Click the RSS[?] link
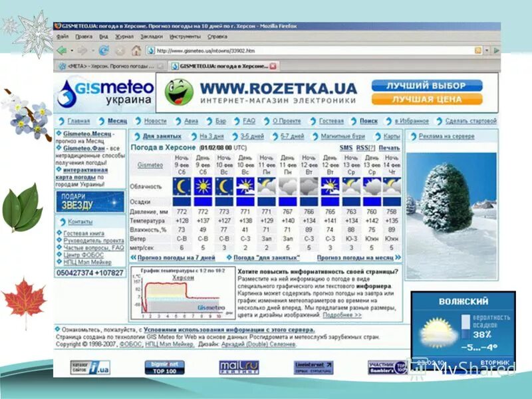The image size is (532, 399). pyautogui.click(x=365, y=148)
